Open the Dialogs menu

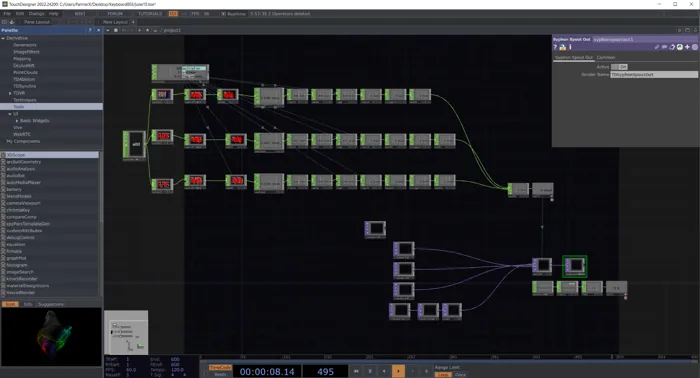click(37, 14)
